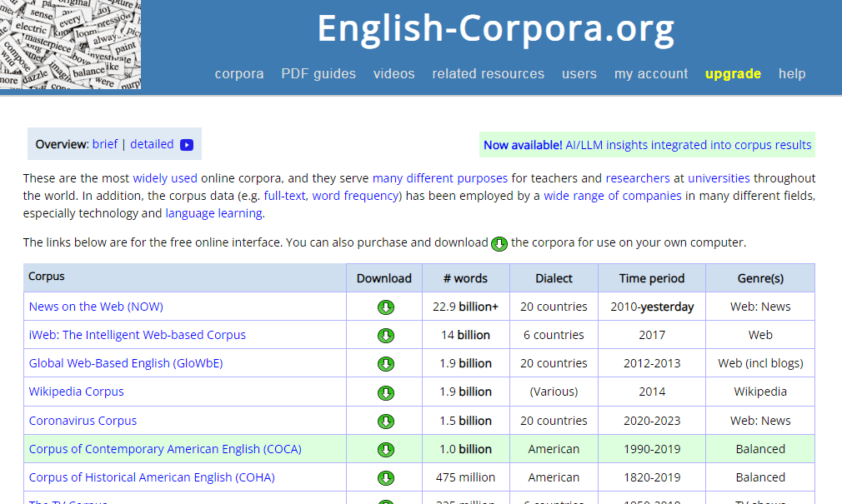842x504 pixels.
Task: Click the 2020-2023 time period cell
Action: click(x=652, y=421)
